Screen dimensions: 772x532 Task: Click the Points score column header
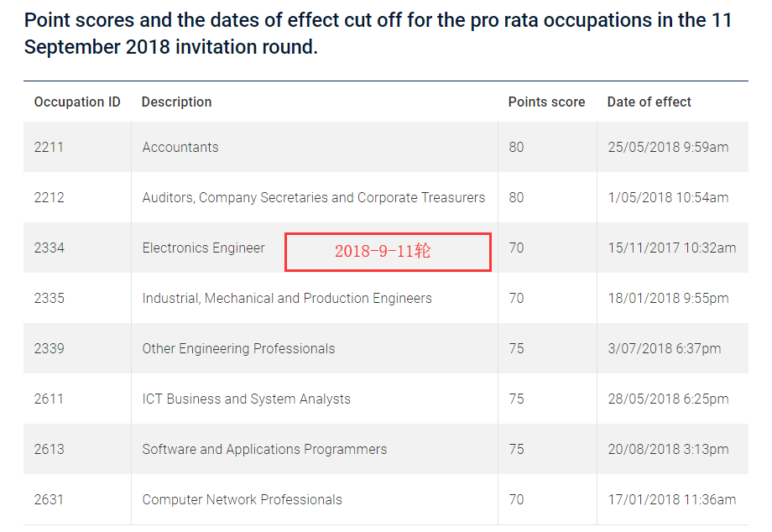point(546,102)
